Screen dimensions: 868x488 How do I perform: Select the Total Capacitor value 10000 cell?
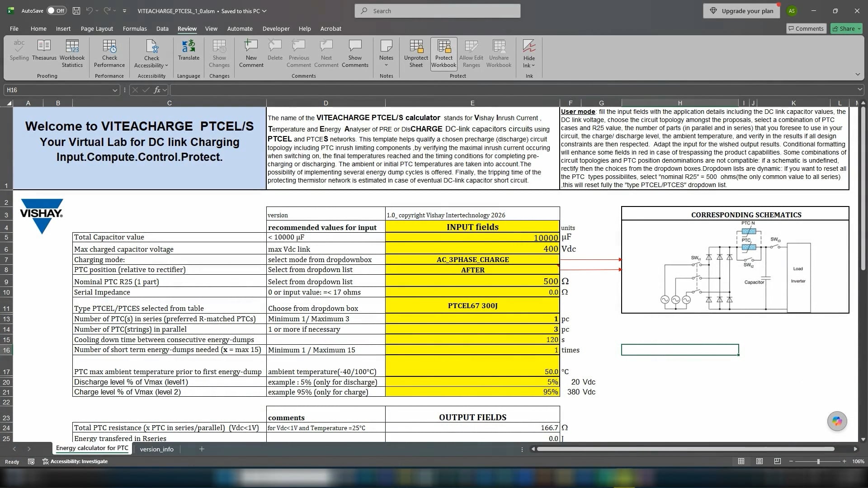pos(472,237)
